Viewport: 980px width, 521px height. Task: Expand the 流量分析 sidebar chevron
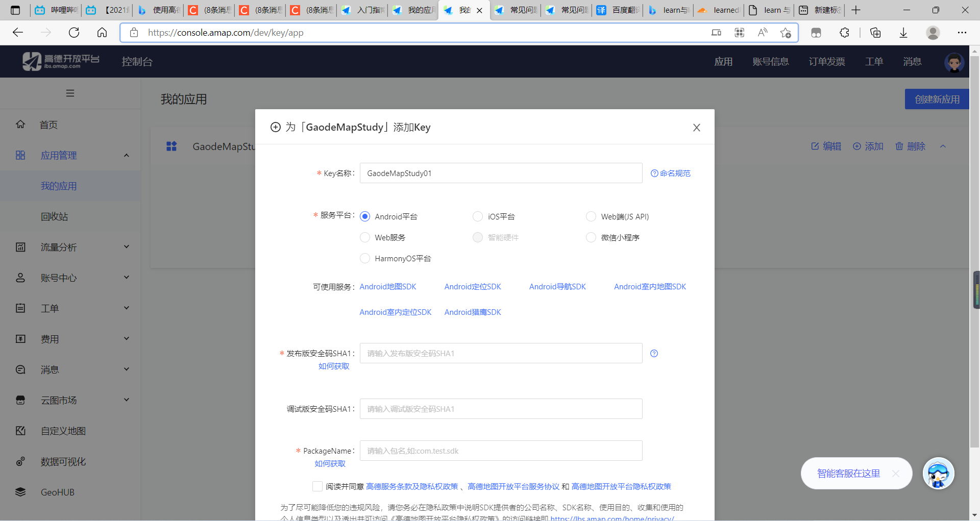[x=127, y=247]
